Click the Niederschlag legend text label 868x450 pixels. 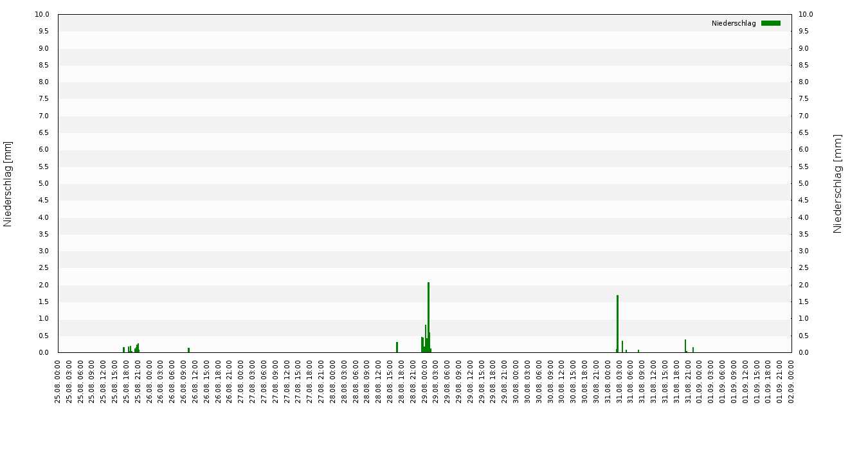click(x=734, y=23)
